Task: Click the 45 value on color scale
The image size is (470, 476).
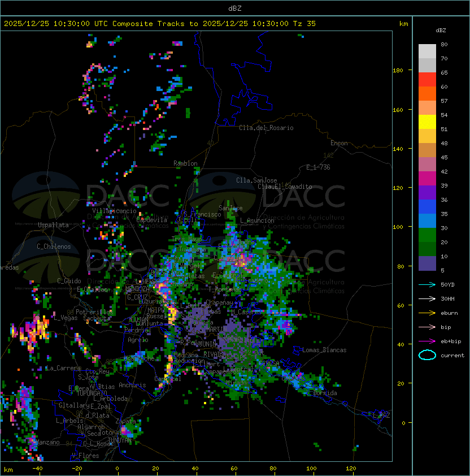Action: pyautogui.click(x=444, y=157)
